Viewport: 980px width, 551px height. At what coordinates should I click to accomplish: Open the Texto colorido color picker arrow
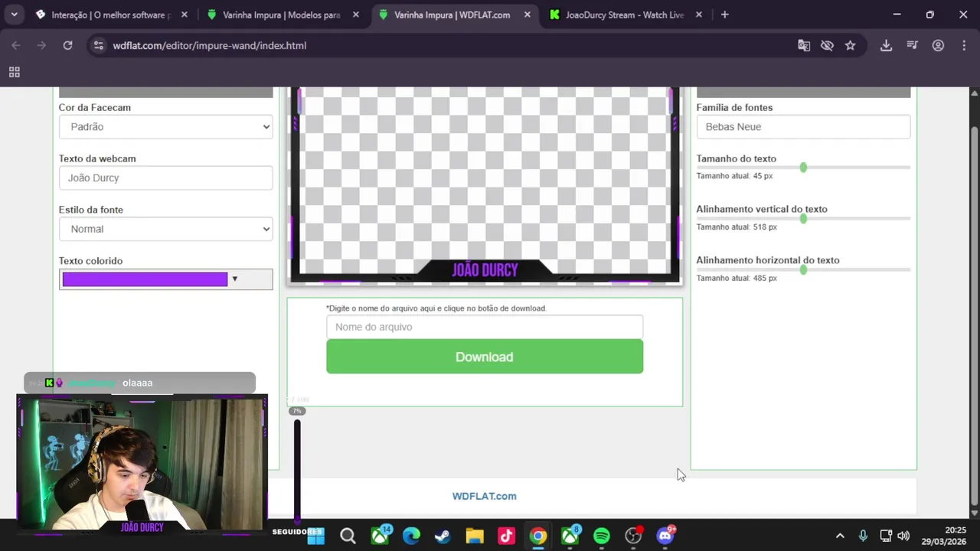pos(235,279)
